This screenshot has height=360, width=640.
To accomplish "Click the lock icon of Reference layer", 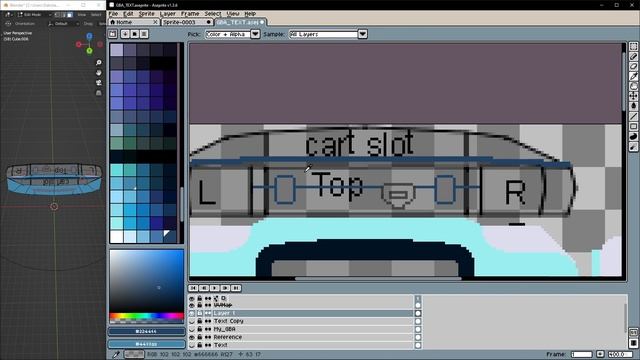I will tap(200, 337).
